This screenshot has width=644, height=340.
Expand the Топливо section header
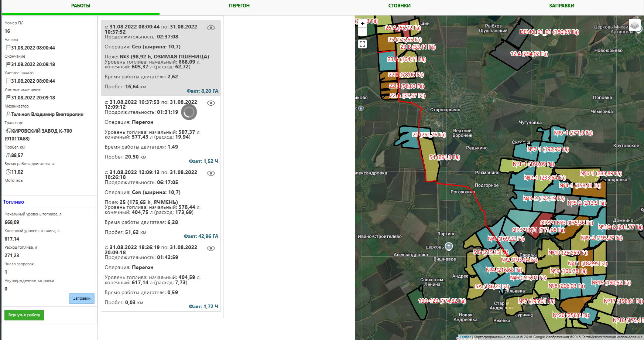14,202
